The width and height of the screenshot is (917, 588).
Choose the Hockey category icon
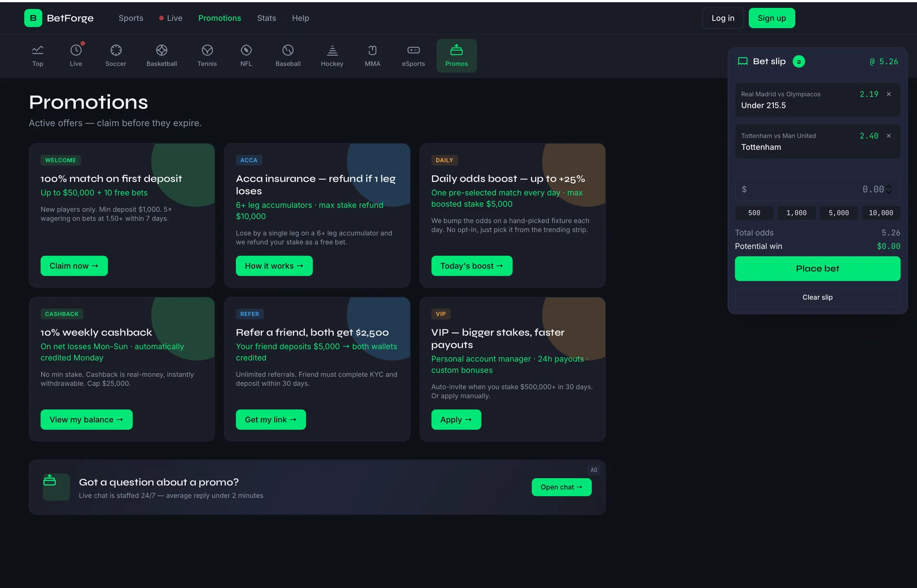(x=332, y=55)
